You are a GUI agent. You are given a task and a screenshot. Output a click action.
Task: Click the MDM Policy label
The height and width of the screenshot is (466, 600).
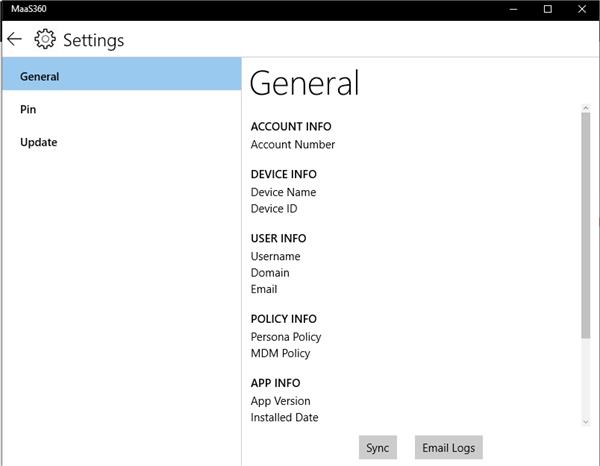click(280, 354)
